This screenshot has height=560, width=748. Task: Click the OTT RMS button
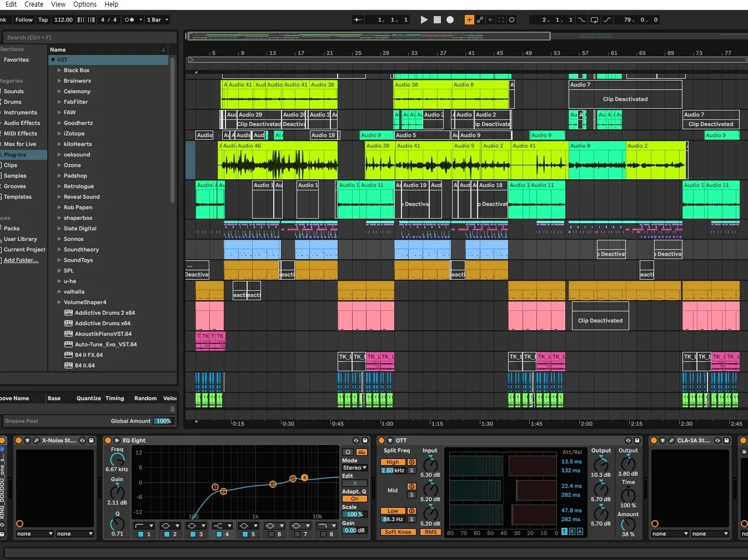coord(431,532)
